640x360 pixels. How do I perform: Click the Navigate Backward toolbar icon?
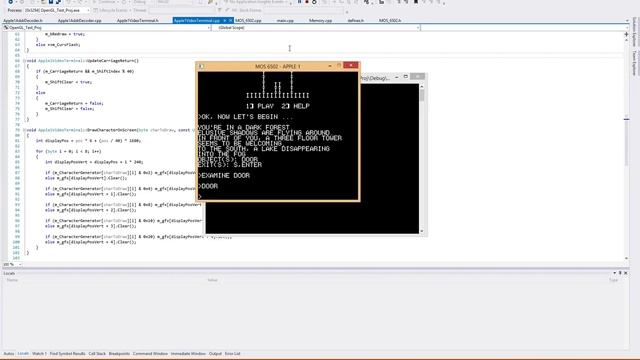click(11, 2)
